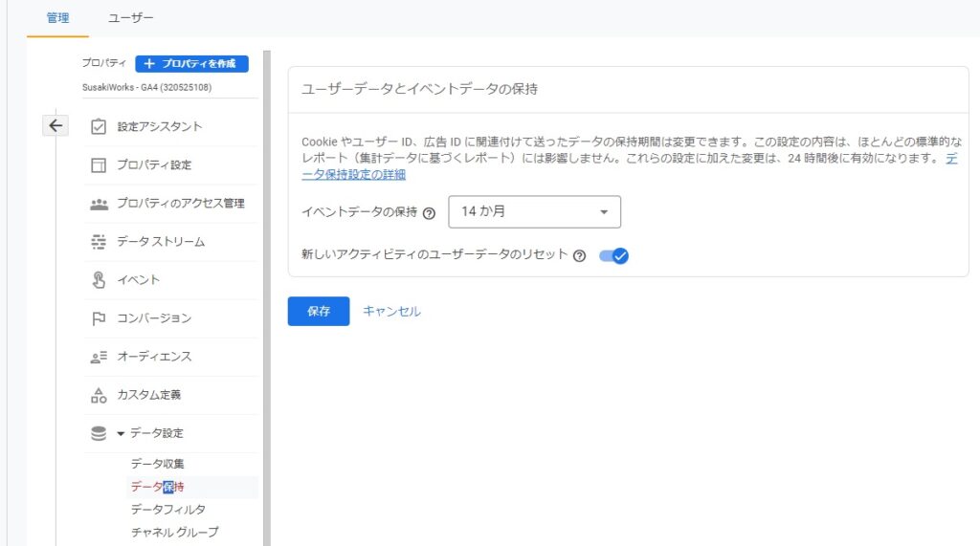The image size is (980, 546).
Task: Click the 設定アシスタント checkbox icon
Action: pyautogui.click(x=99, y=127)
